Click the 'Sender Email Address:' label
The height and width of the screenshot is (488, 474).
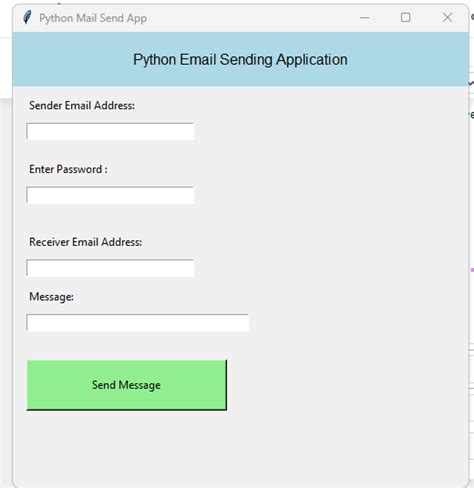tap(82, 105)
